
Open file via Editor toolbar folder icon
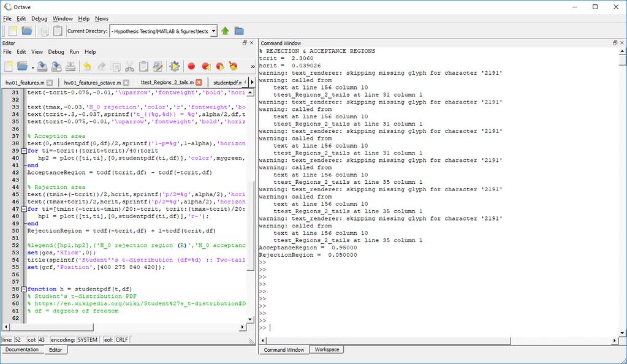click(22, 66)
